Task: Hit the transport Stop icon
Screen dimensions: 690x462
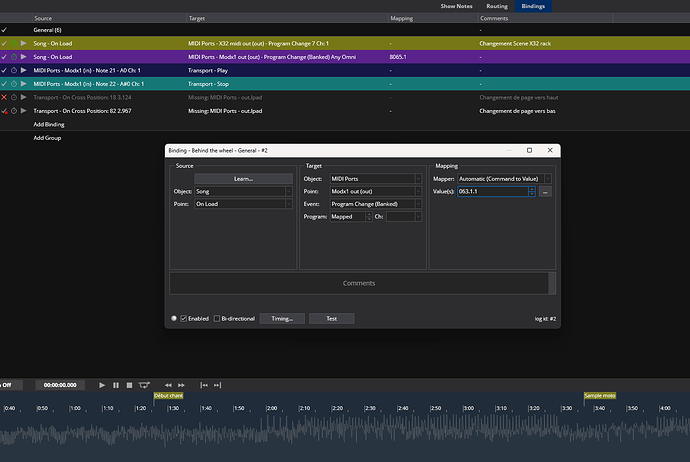Action: coord(130,384)
